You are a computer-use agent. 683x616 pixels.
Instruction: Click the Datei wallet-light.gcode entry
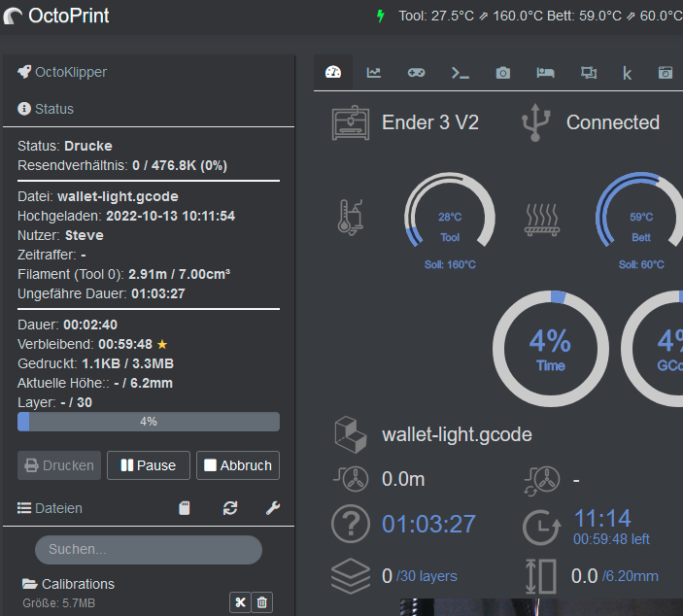[x=98, y=196]
